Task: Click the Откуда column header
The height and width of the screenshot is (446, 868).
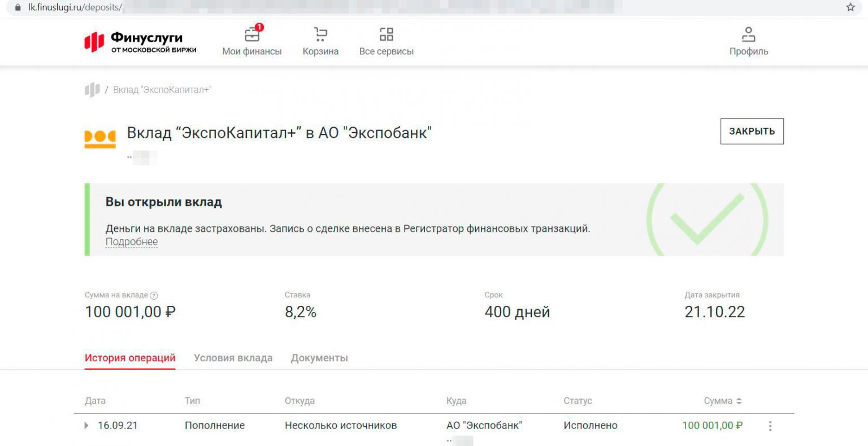Action: (x=300, y=401)
